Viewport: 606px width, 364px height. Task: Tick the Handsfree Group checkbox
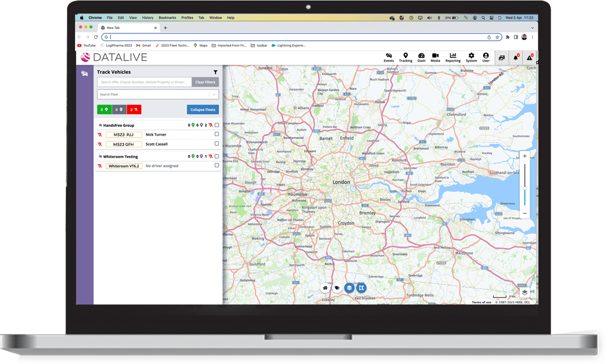tap(217, 125)
